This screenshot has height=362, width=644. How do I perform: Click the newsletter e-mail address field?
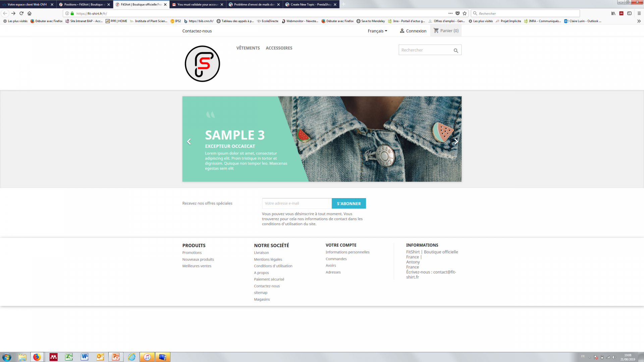point(297,203)
